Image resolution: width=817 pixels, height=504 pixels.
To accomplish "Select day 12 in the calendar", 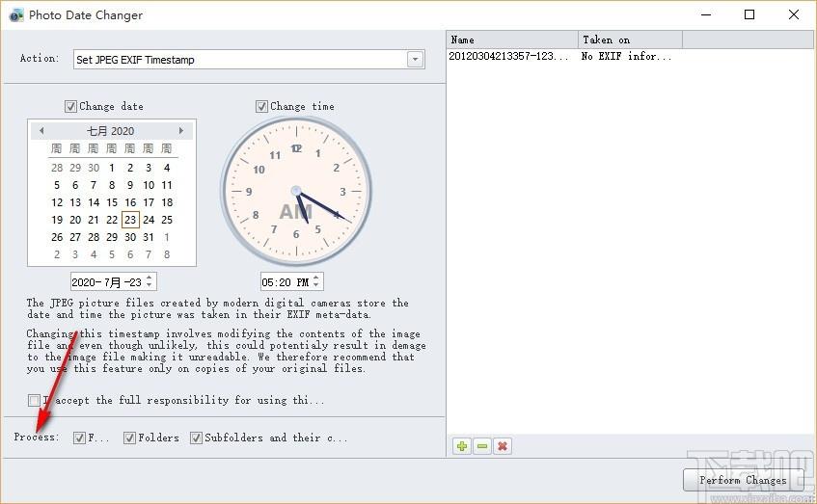I will 57,202.
